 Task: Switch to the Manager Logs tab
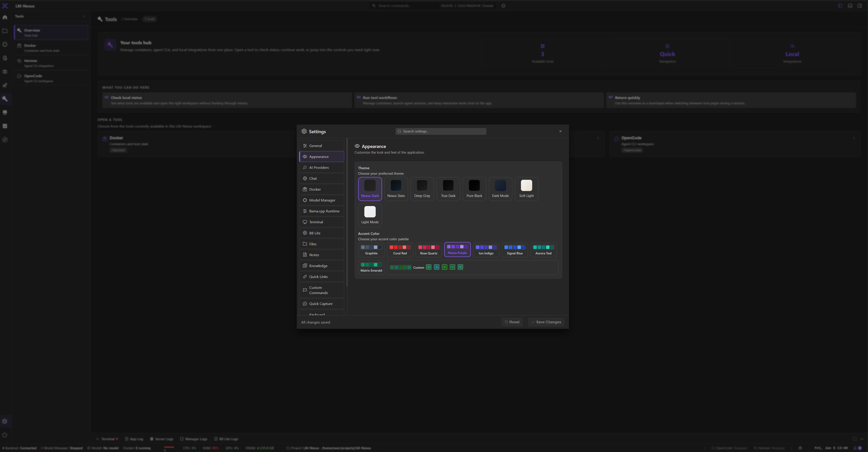coord(194,439)
